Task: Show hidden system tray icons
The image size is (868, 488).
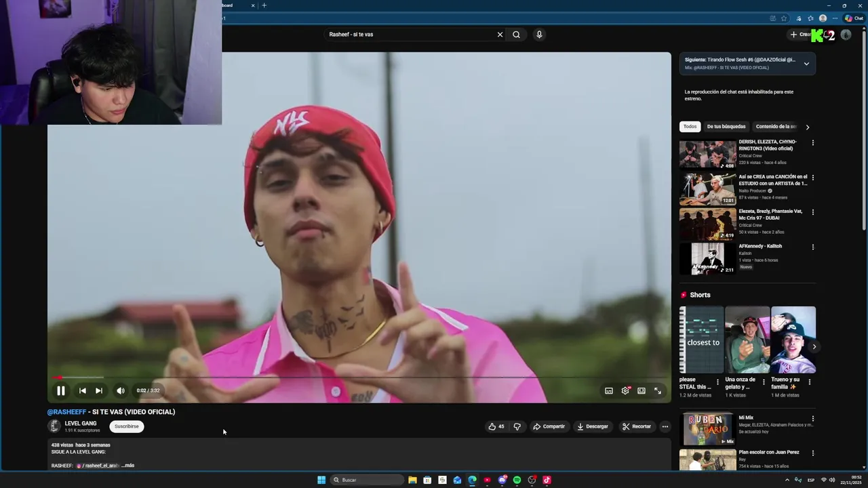Action: (x=787, y=480)
